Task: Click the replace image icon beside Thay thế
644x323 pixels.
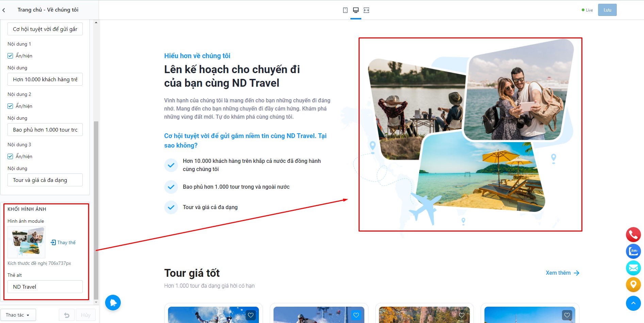Action: click(x=53, y=242)
